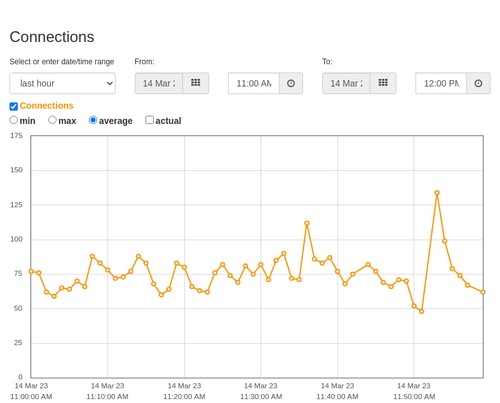The width and height of the screenshot is (500, 403).
Task: Click the data point peak near 112
Action: coord(307,223)
